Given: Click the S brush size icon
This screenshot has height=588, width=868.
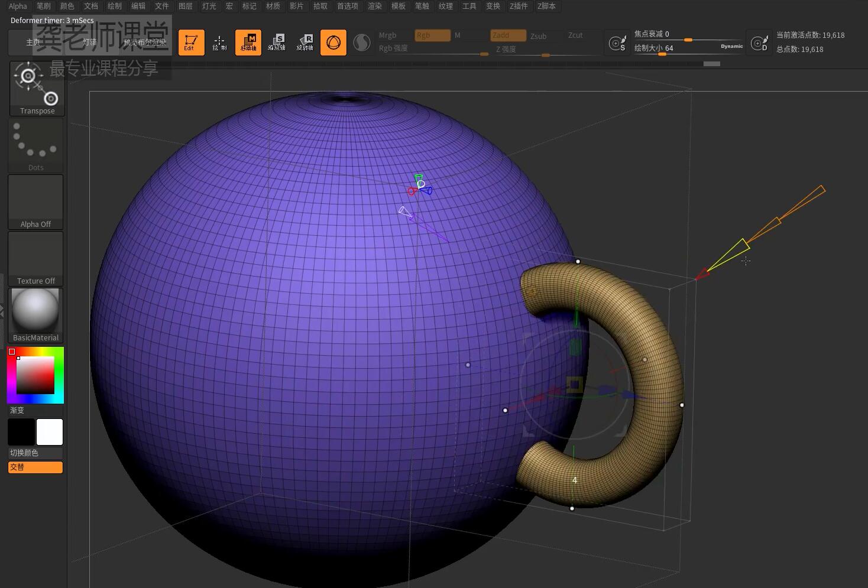Looking at the screenshot, I should point(618,43).
